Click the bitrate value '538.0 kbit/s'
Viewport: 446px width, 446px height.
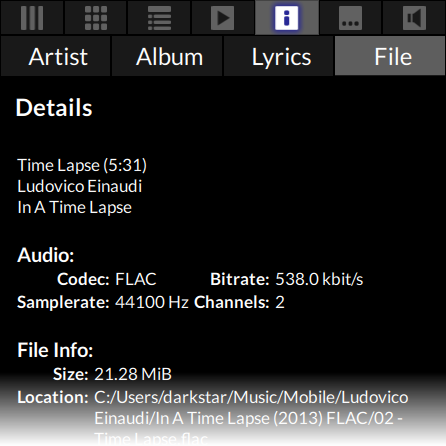[x=319, y=279]
